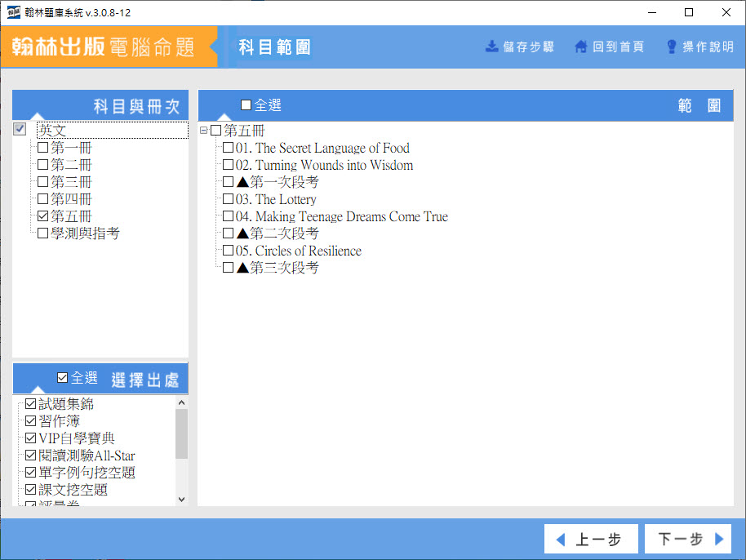Viewport: 746px width, 560px height.
Task: Toggle 全選 checkbox in 範圍 header
Action: (246, 105)
